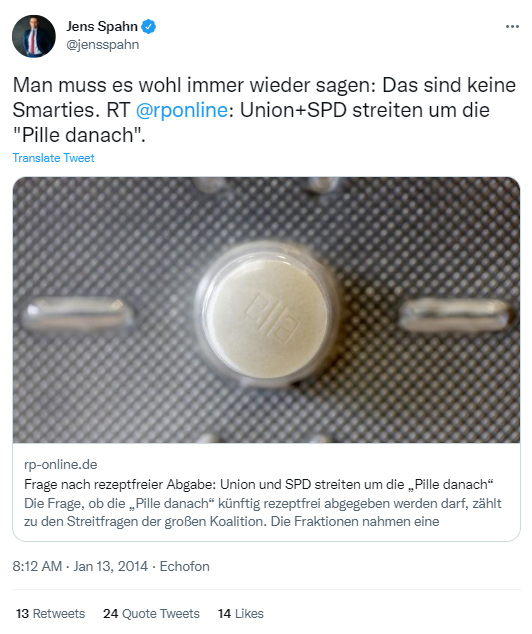Click the Jan 13, 2014 date
The image size is (532, 634).
[x=110, y=566]
